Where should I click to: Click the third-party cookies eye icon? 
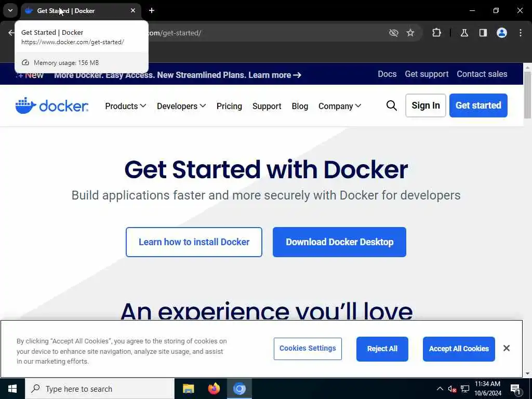(394, 33)
